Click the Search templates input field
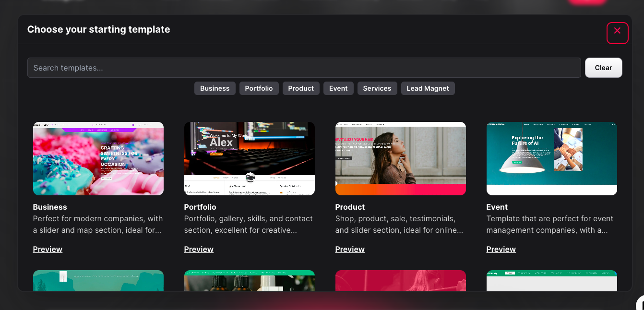Image resolution: width=644 pixels, height=310 pixels. click(304, 68)
